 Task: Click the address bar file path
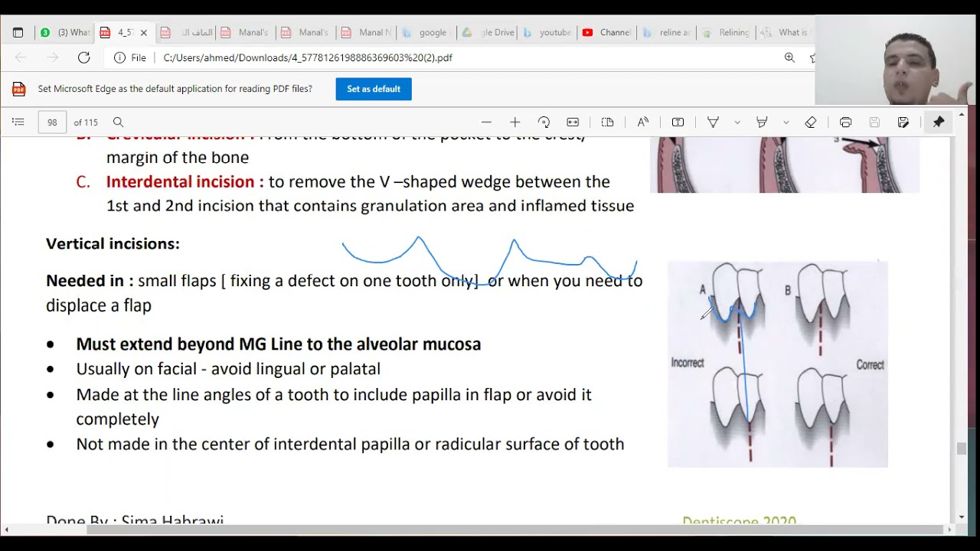pyautogui.click(x=308, y=57)
